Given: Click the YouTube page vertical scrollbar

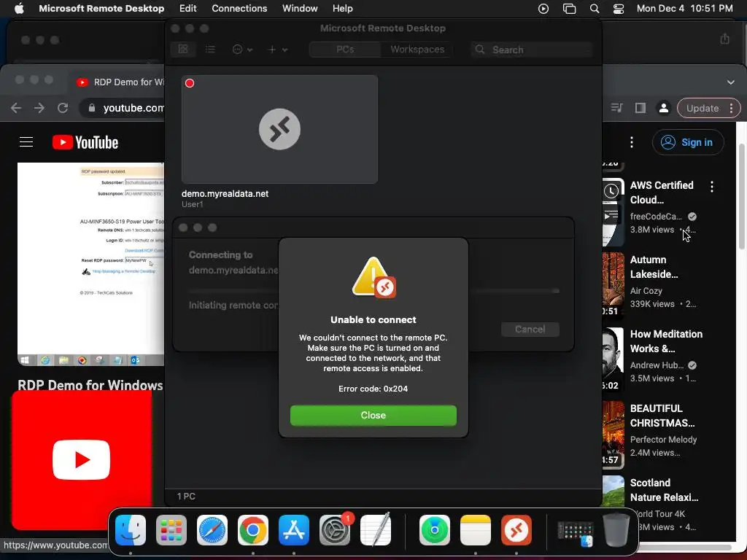Looking at the screenshot, I should tap(741, 195).
